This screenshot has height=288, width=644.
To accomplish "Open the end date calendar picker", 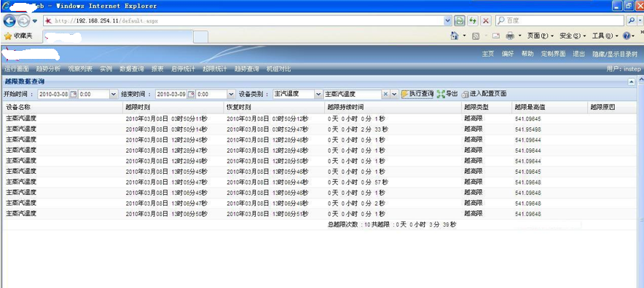I will pos(191,95).
